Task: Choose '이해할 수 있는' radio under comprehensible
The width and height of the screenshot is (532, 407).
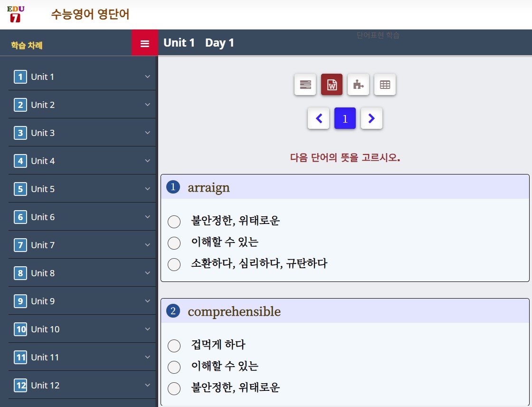Action: pyautogui.click(x=174, y=367)
